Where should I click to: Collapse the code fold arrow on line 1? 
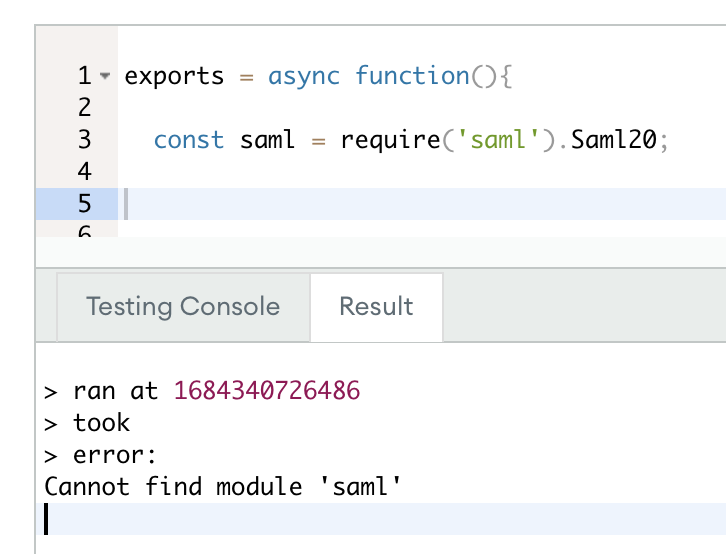tap(106, 76)
